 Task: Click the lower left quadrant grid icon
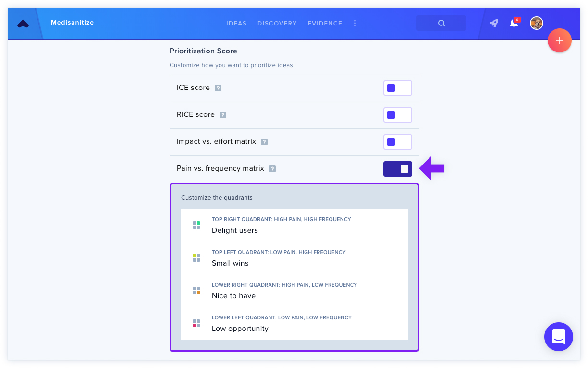click(196, 323)
